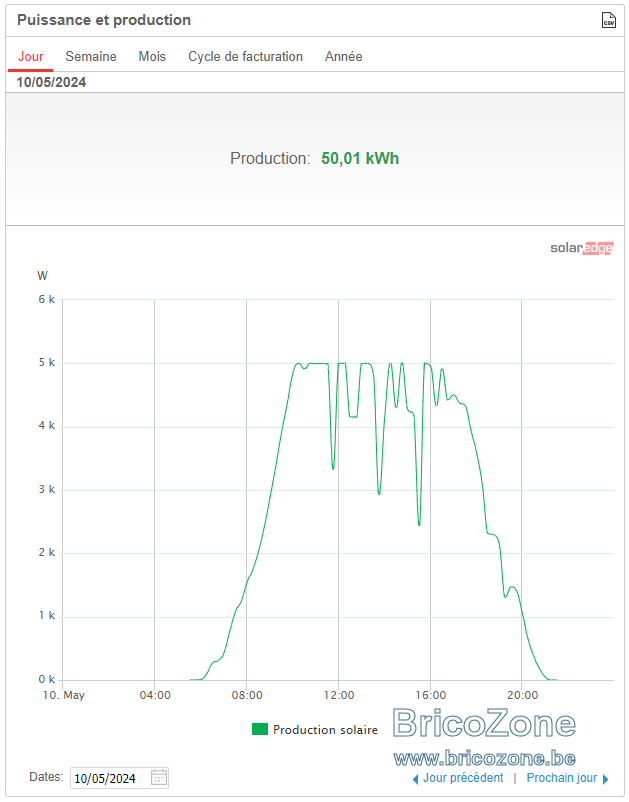629x802 pixels.
Task: Go to Jour précédent
Action: (463, 778)
